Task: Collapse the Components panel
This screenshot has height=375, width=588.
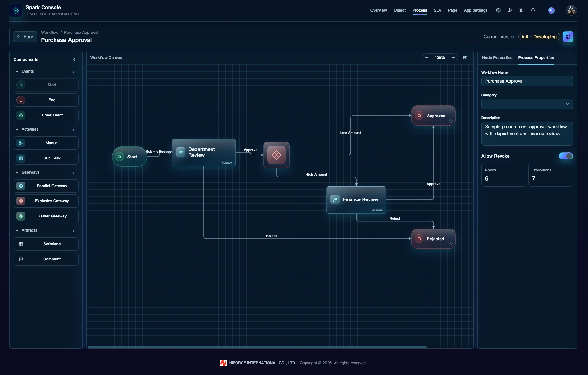Action: coord(74,60)
